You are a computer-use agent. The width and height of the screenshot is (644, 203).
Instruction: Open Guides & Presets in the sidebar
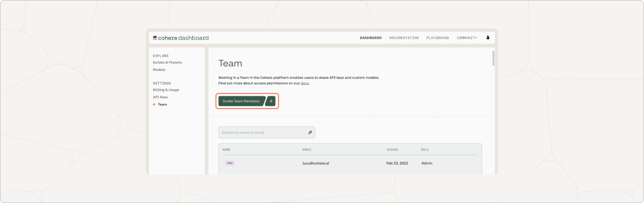[x=167, y=63]
